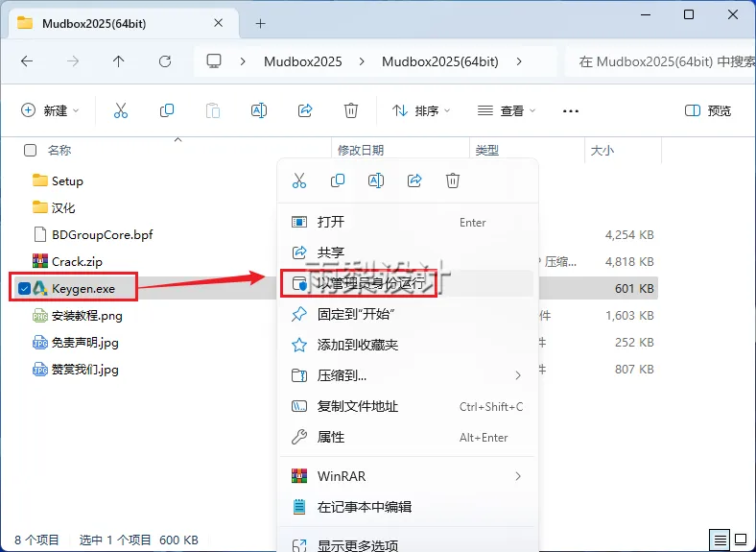Click the Copy icon in the context menu
The height and width of the screenshot is (552, 756).
[x=338, y=180]
